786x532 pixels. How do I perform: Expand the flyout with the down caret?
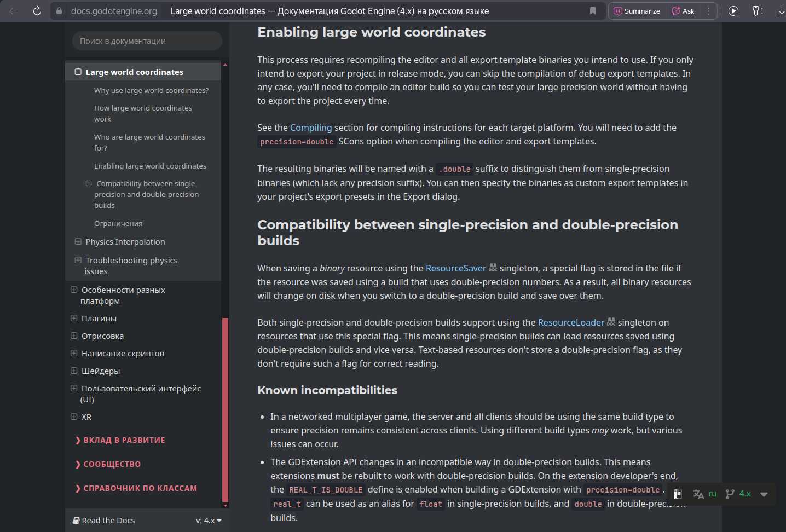point(764,494)
